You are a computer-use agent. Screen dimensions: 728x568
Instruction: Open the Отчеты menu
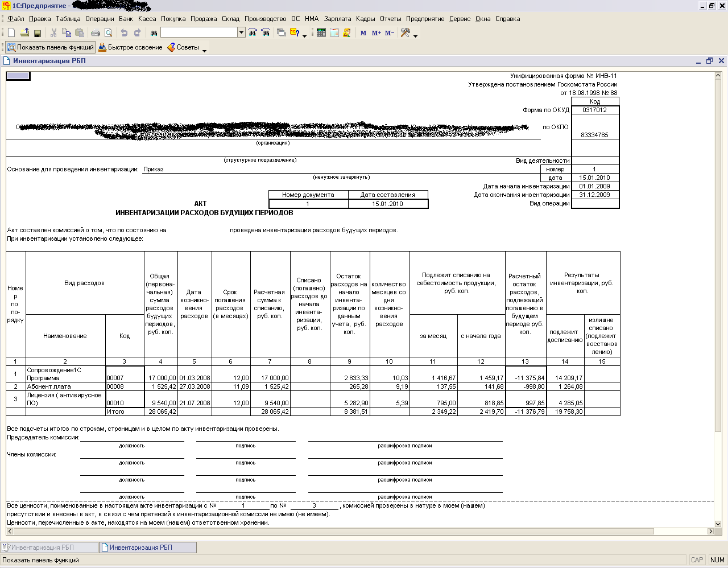(x=390, y=19)
